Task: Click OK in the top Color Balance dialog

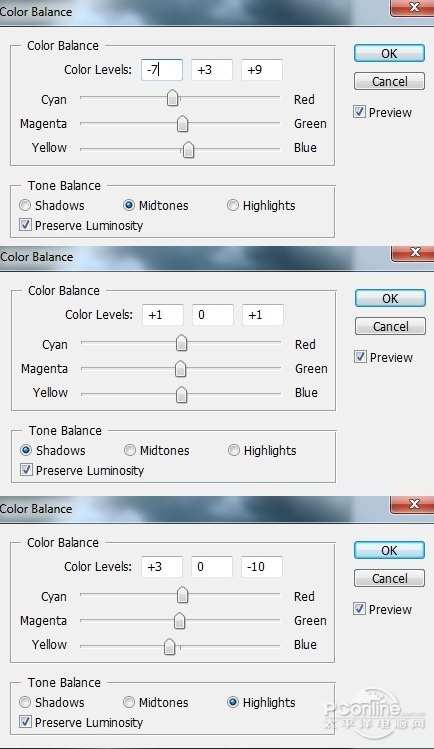Action: pos(389,54)
